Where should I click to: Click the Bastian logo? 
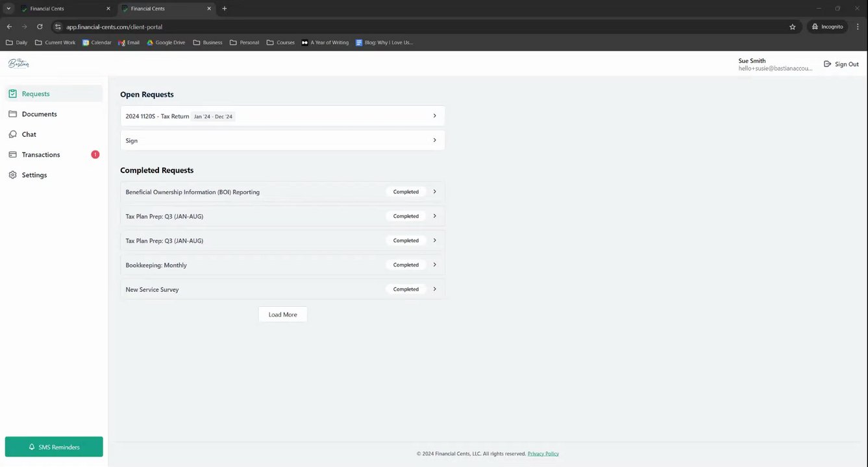pos(18,63)
